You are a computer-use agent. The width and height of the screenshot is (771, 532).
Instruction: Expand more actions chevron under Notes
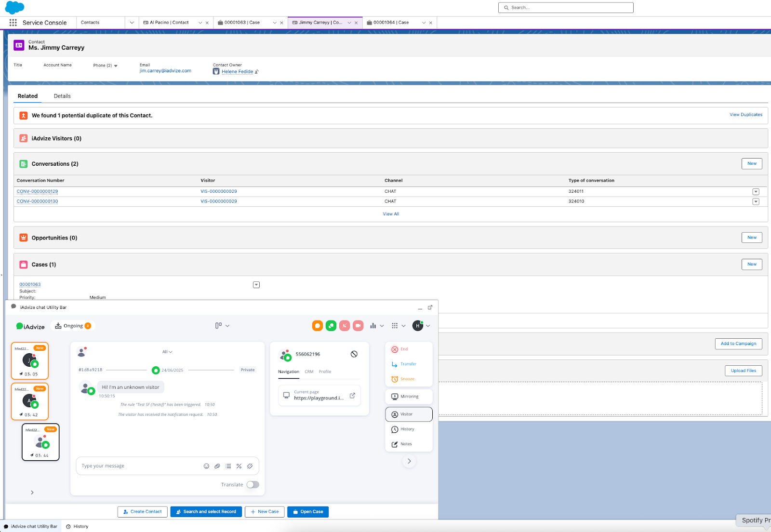point(409,461)
